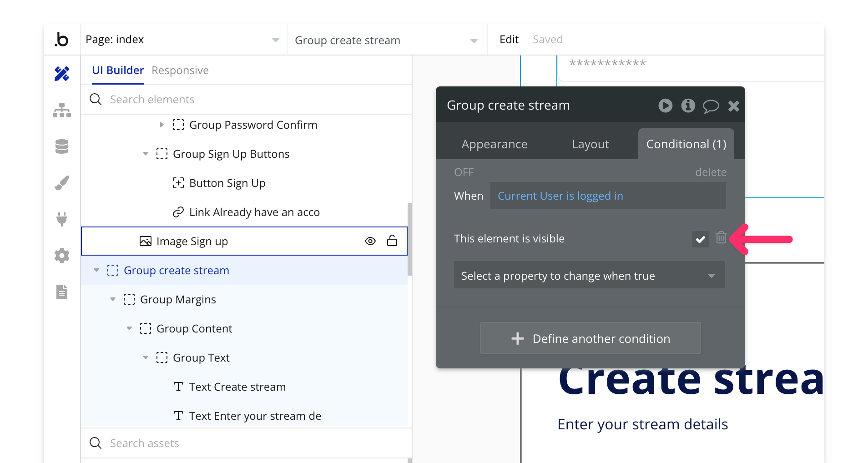
Task: Toggle visibility eye for Image Sign up
Action: (370, 241)
